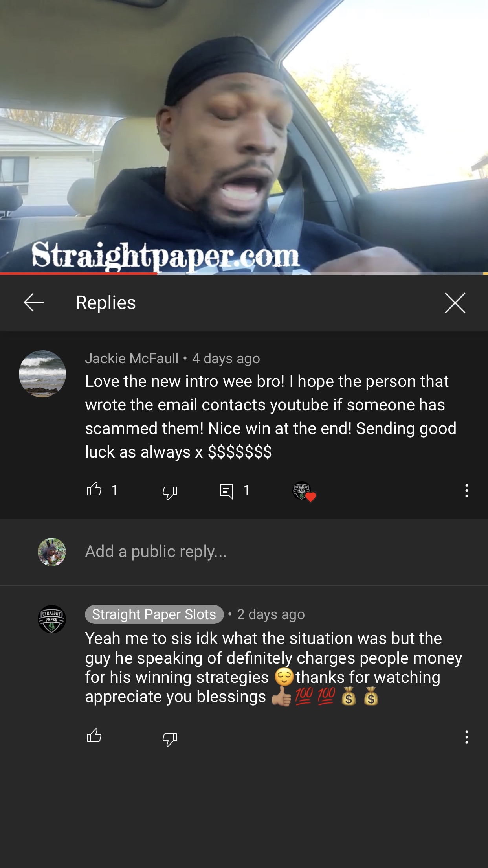
Task: Tap the Straight Paper Slots avatar
Action: click(52, 619)
